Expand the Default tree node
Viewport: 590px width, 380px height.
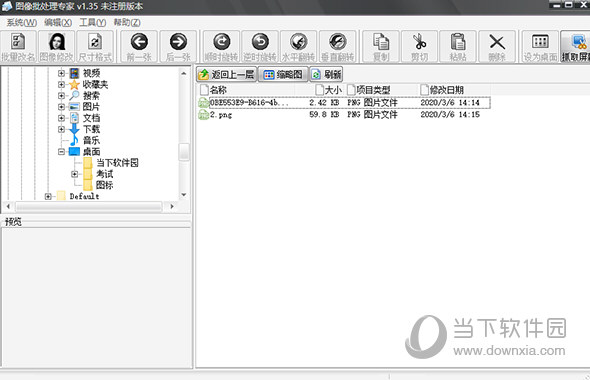[x=48, y=196]
